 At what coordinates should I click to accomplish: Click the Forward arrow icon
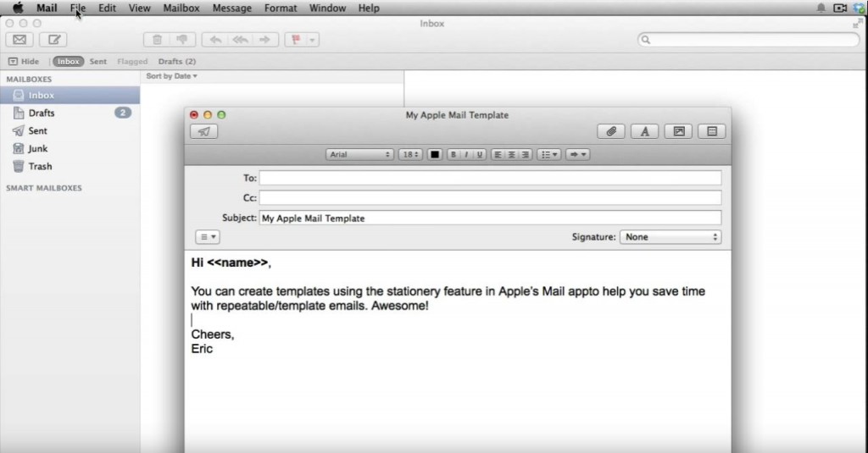tap(265, 40)
